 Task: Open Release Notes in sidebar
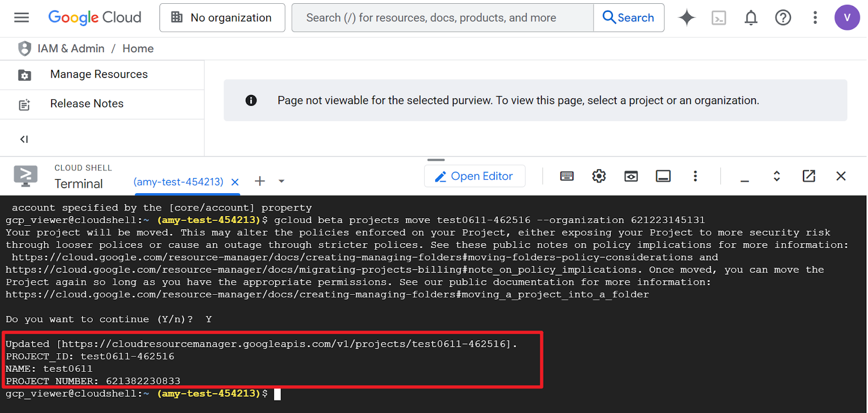[102, 104]
